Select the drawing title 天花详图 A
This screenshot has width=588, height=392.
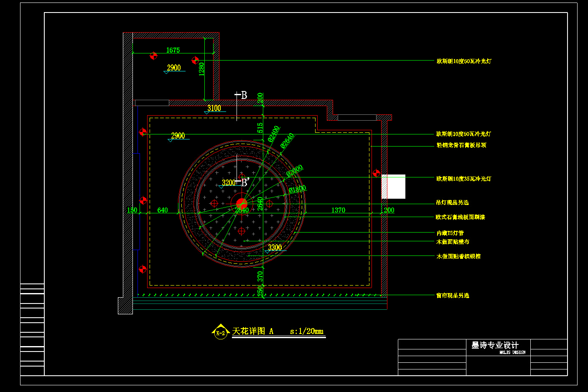(253, 331)
